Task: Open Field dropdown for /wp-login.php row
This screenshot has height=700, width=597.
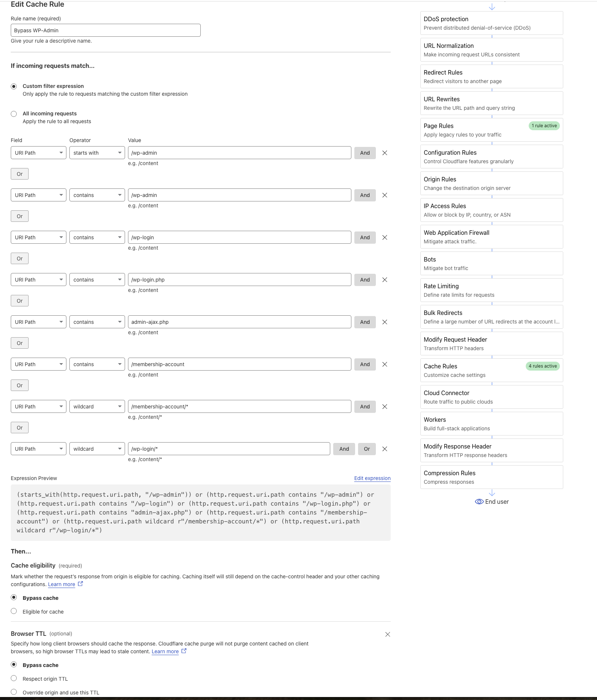Action: pyautogui.click(x=39, y=280)
